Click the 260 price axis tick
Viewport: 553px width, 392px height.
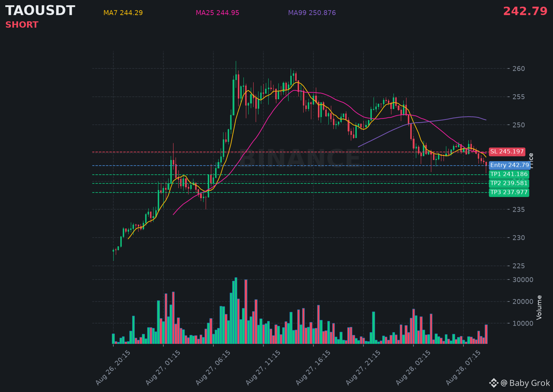pos(519,68)
